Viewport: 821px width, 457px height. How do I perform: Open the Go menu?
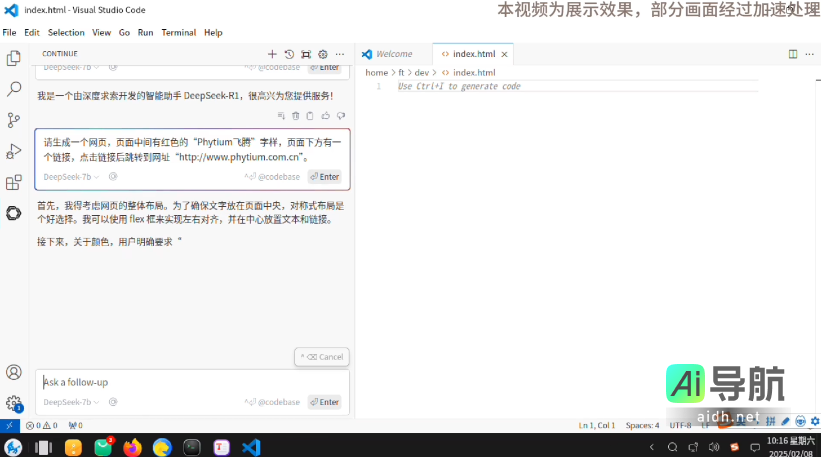(x=124, y=32)
